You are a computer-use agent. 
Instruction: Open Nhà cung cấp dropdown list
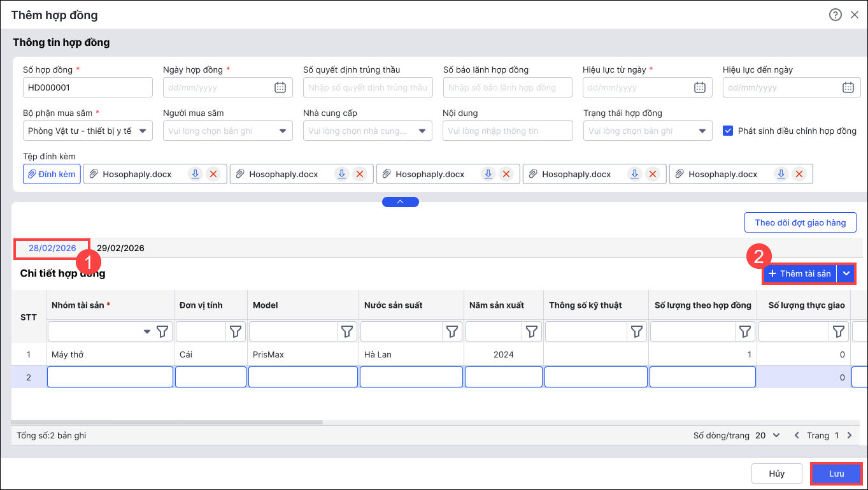(x=422, y=131)
